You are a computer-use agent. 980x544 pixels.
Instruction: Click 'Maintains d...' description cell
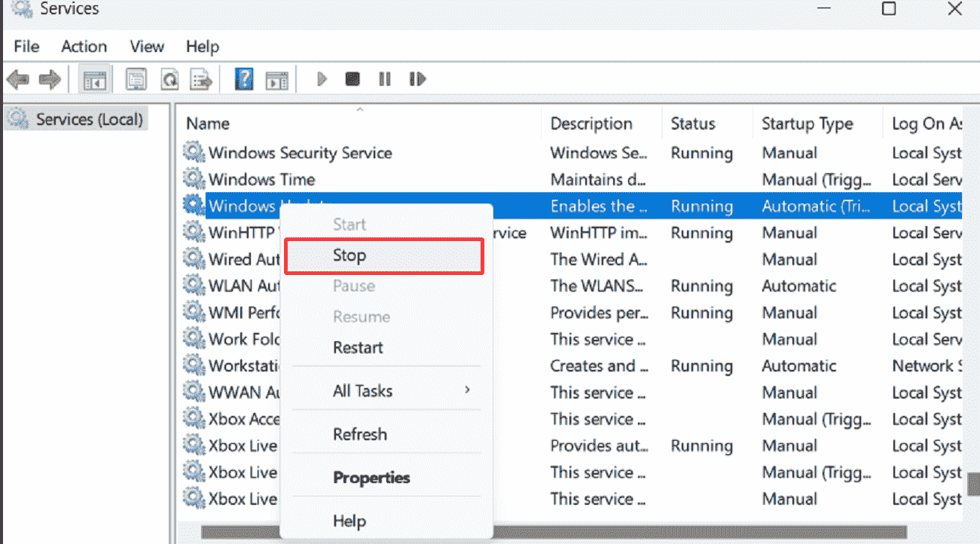(x=597, y=179)
